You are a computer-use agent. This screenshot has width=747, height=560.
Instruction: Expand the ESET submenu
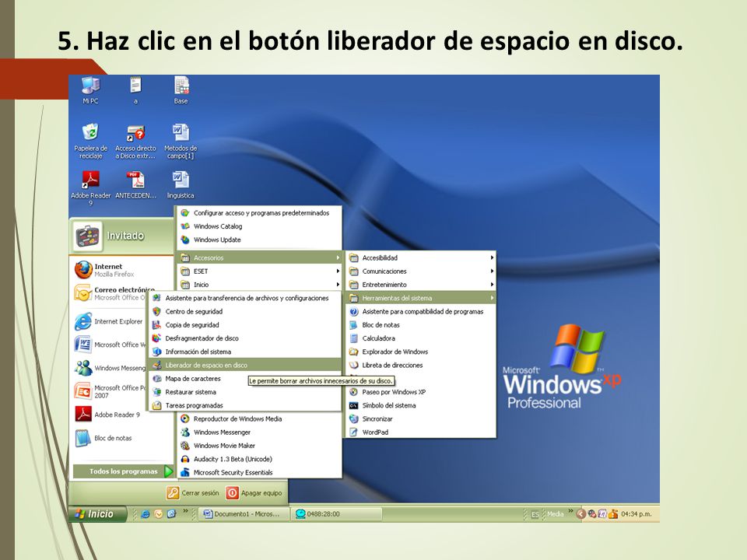point(260,271)
